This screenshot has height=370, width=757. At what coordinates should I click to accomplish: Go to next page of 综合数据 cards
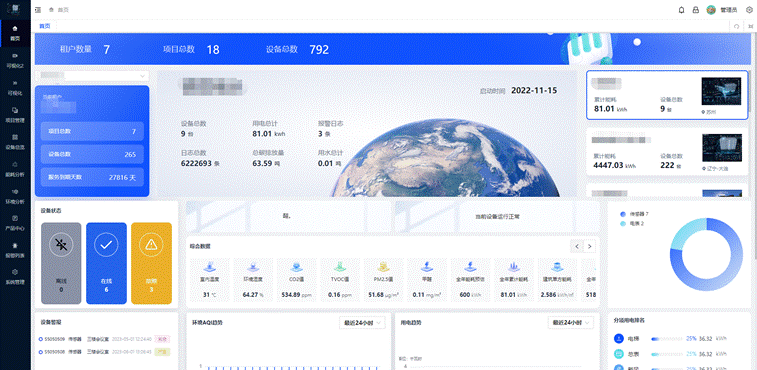click(x=589, y=246)
